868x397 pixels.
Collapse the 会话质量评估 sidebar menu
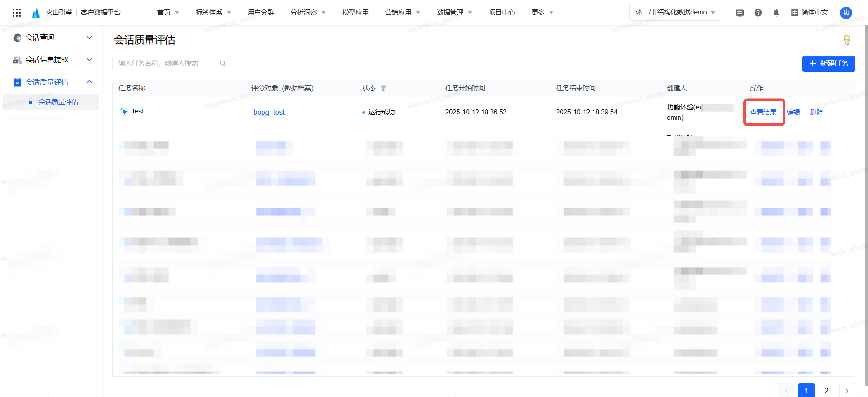coord(90,82)
